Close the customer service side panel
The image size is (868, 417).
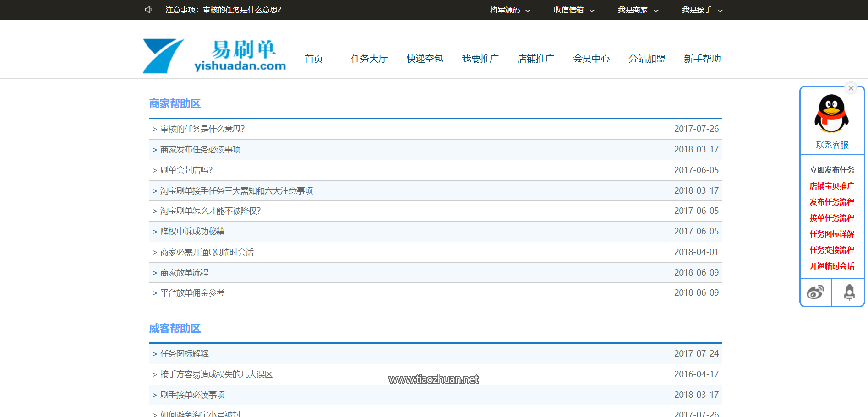(851, 88)
